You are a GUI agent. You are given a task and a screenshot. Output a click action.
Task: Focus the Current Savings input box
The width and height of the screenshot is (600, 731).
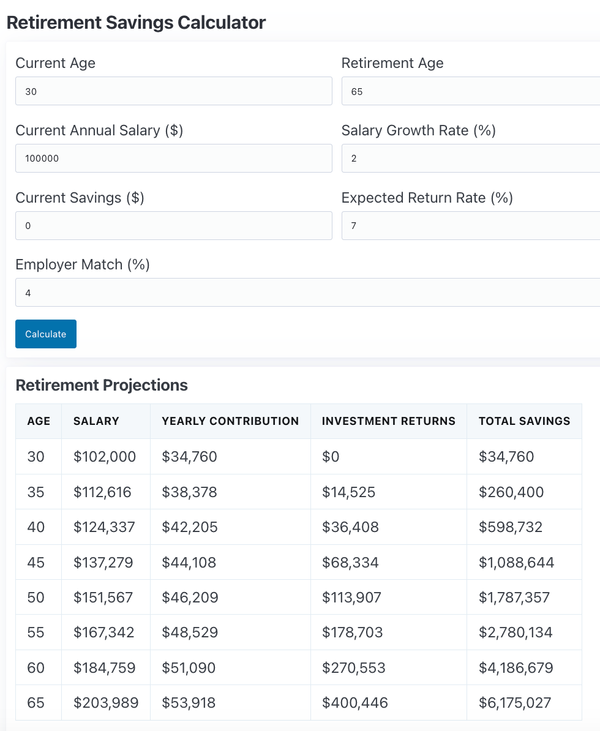[x=174, y=226]
